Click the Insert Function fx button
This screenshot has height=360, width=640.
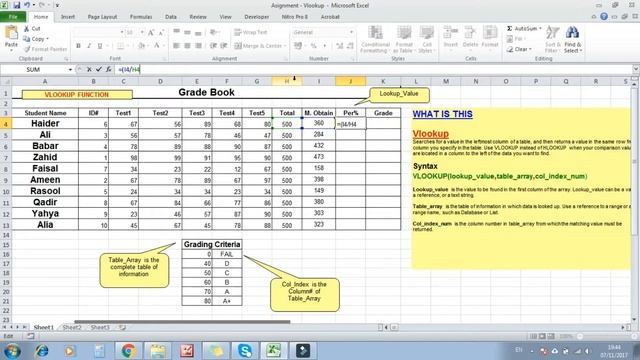(109, 70)
